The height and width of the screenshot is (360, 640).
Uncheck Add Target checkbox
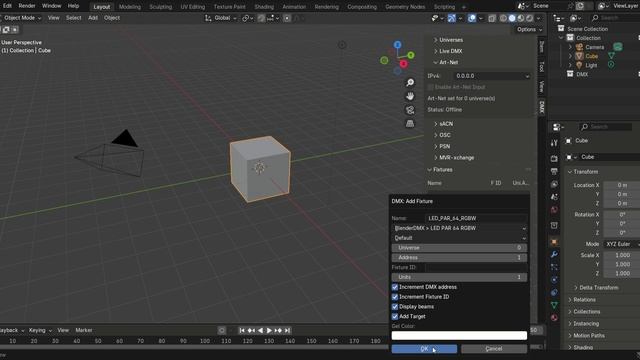point(395,316)
